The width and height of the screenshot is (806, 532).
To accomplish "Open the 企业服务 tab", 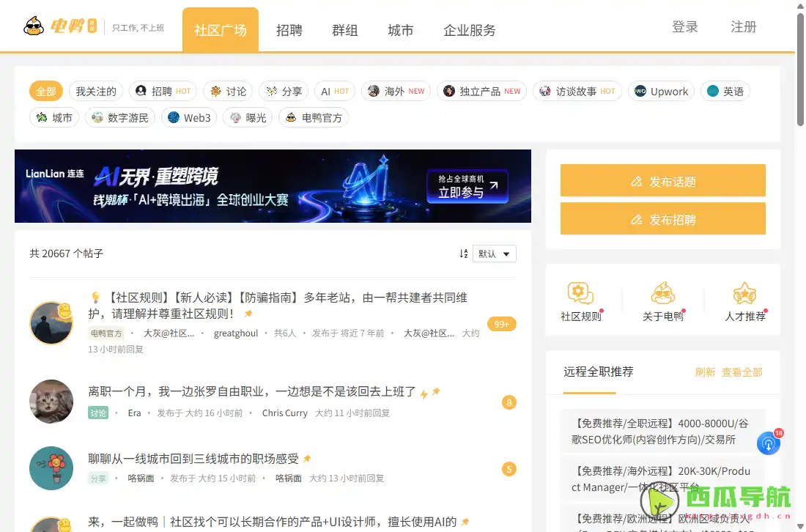I will coord(469,30).
